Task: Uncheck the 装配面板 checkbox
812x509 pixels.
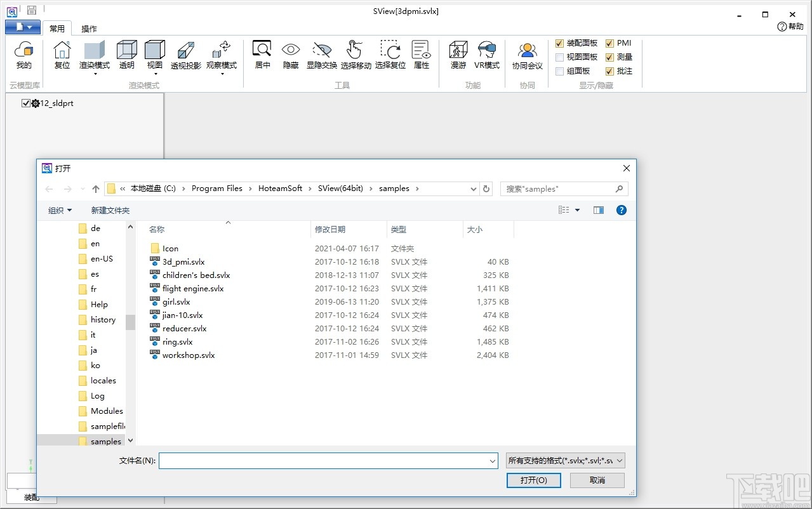Action: click(x=559, y=43)
